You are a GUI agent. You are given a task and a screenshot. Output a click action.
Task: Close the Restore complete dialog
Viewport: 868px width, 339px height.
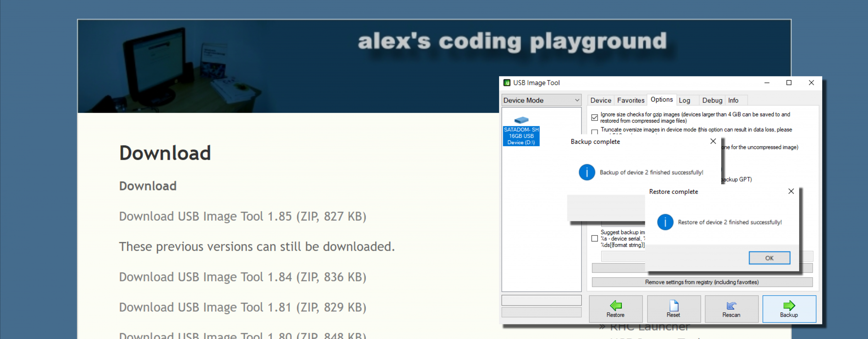tap(791, 191)
